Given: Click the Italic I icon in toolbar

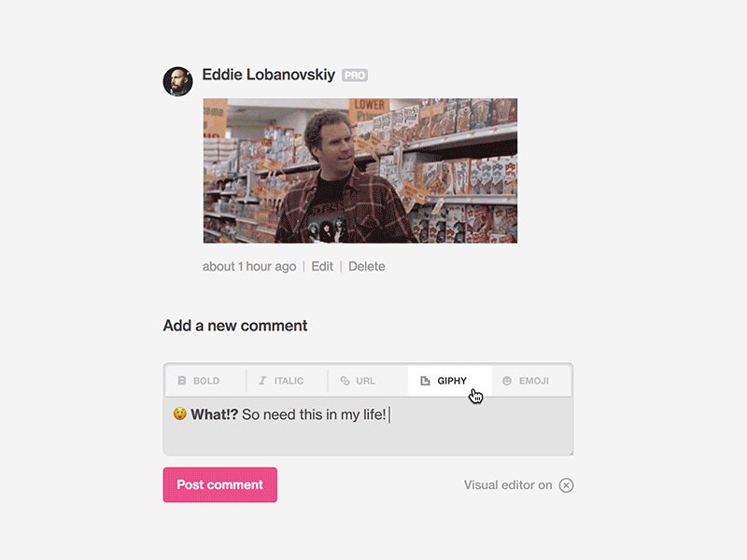Looking at the screenshot, I should tap(262, 381).
